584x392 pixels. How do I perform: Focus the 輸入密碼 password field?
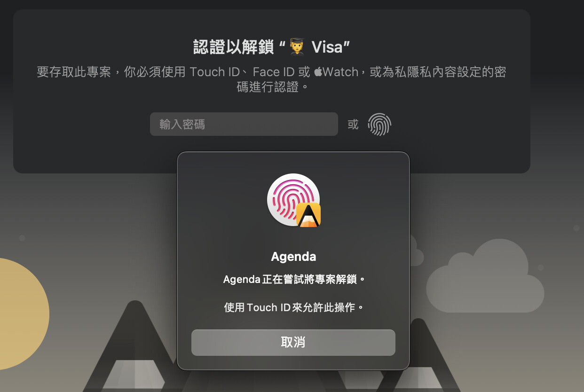tap(244, 124)
